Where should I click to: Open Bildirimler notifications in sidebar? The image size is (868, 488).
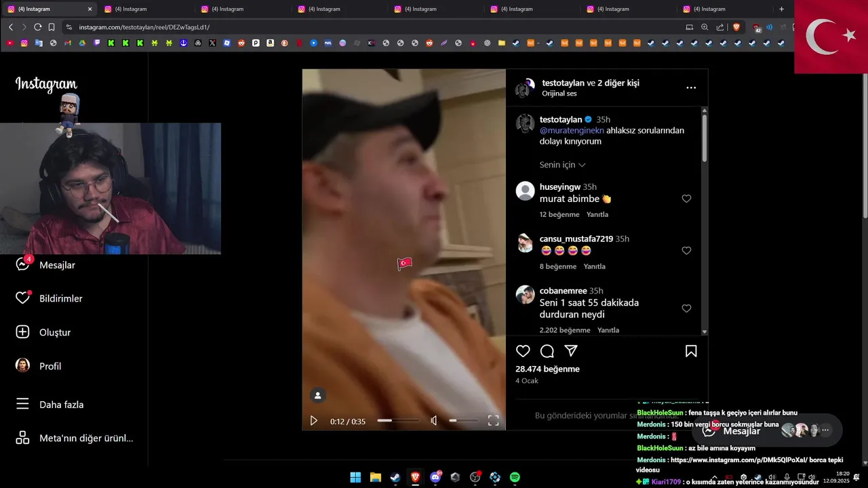(49, 298)
